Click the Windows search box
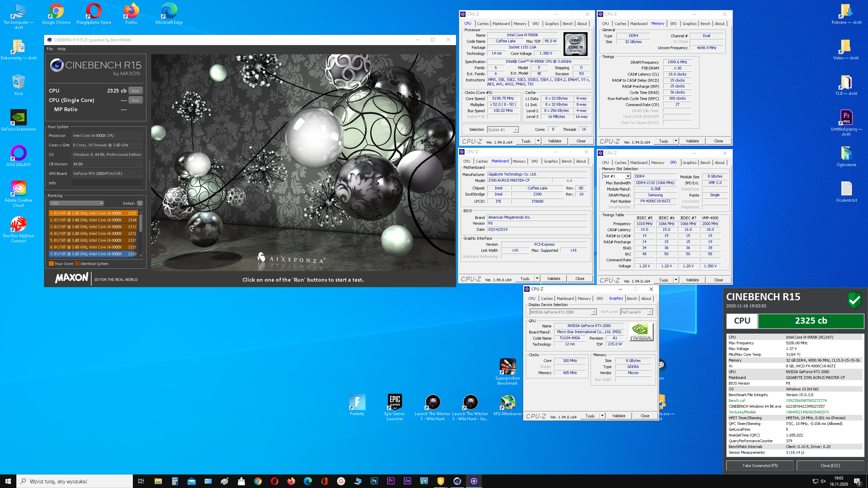Screen dimensions: 868x488 (x=75, y=481)
